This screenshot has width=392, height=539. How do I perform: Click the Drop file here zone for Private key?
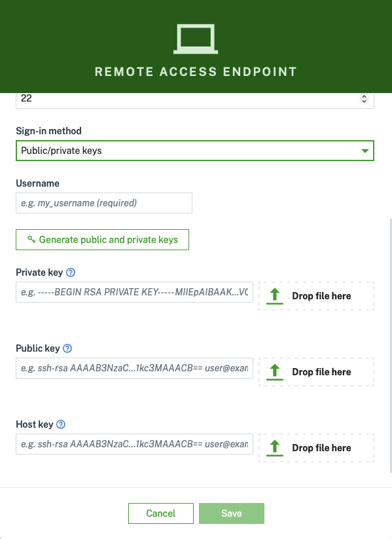point(316,295)
